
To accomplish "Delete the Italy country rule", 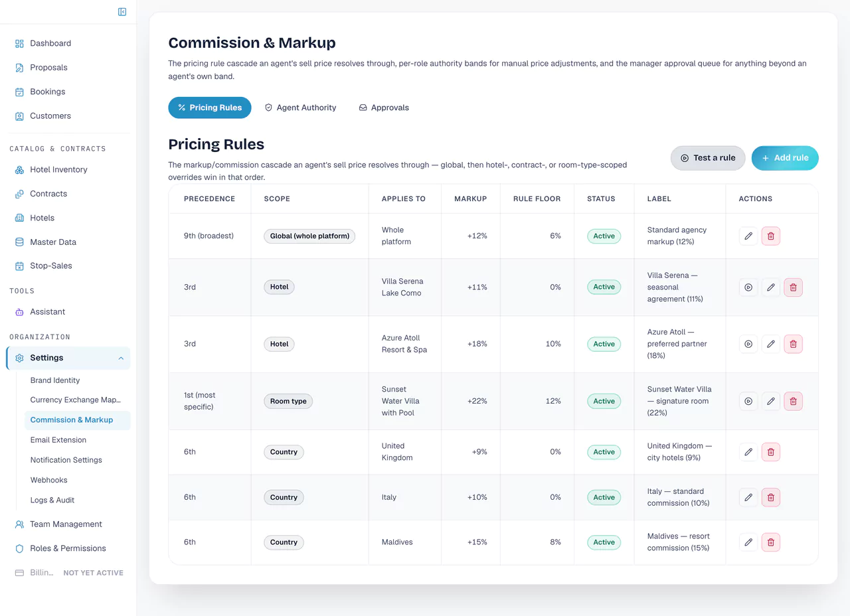I will click(771, 497).
